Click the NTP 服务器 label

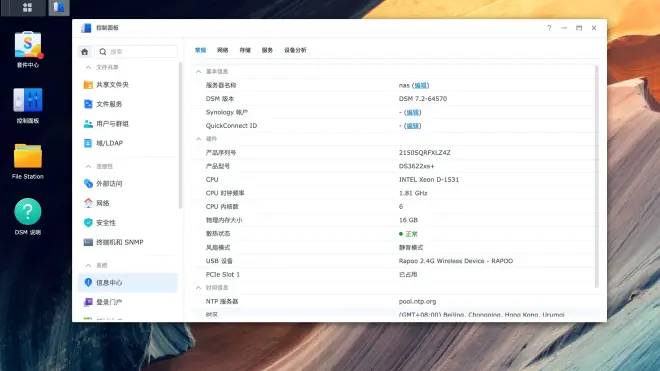(x=222, y=302)
